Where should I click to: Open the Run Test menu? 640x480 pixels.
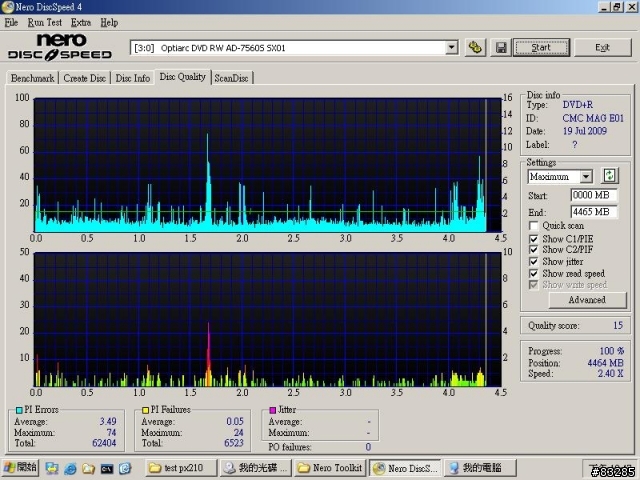pyautogui.click(x=44, y=22)
